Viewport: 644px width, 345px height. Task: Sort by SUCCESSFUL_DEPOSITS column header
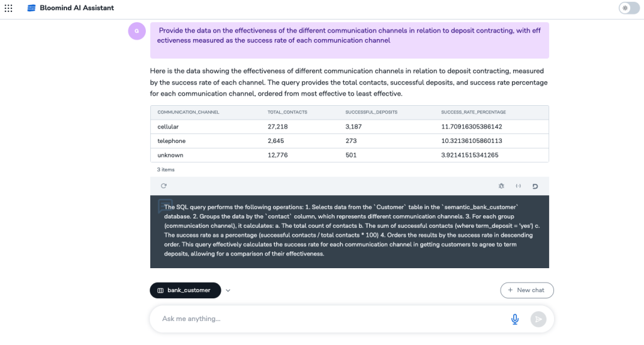pyautogui.click(x=371, y=112)
